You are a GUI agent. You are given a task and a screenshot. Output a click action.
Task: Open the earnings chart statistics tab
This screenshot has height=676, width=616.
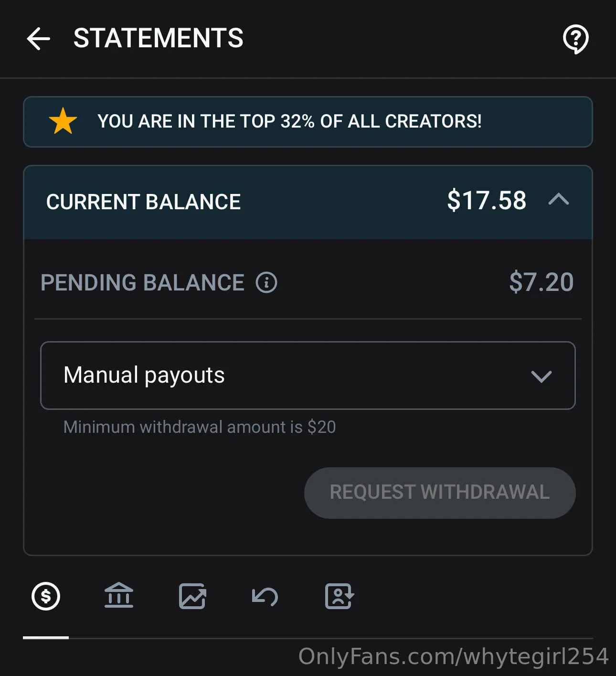point(192,596)
